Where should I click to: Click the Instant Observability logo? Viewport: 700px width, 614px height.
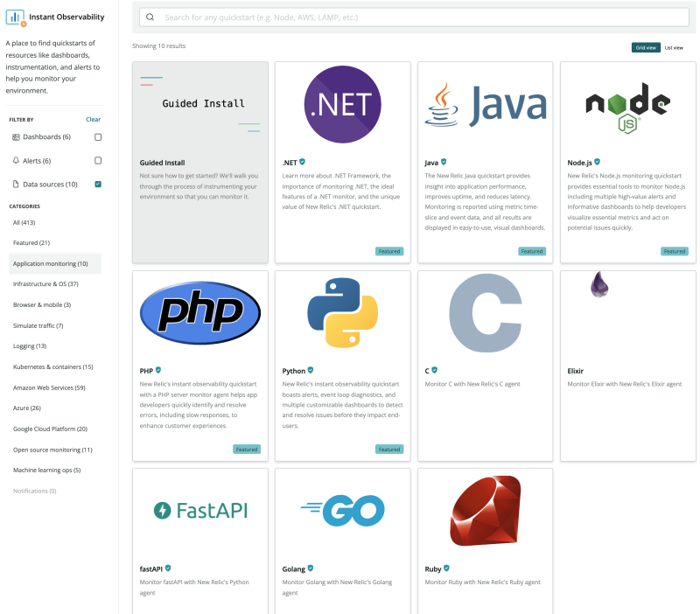(x=15, y=16)
